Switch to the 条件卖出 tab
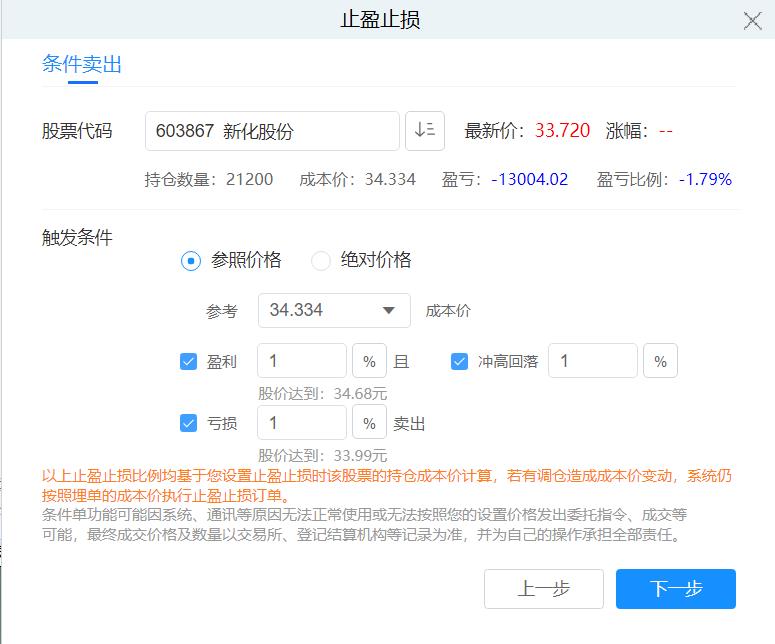The width and height of the screenshot is (775, 644). click(82, 65)
